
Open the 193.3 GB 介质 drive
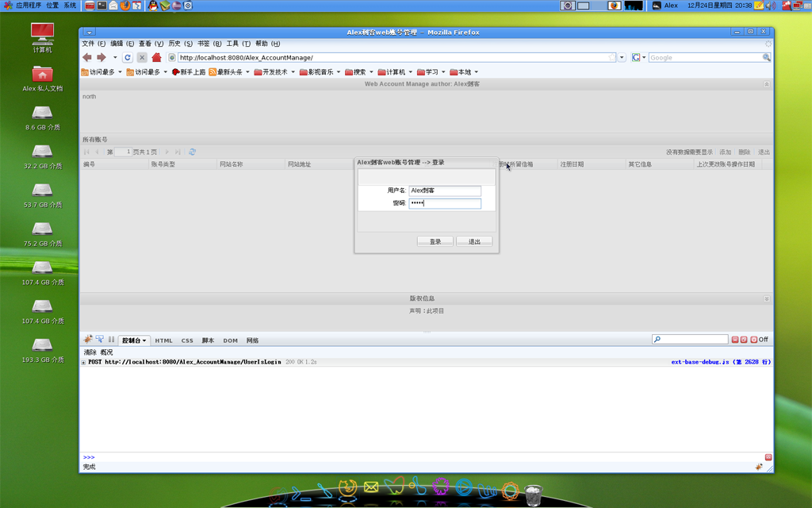pyautogui.click(x=43, y=350)
